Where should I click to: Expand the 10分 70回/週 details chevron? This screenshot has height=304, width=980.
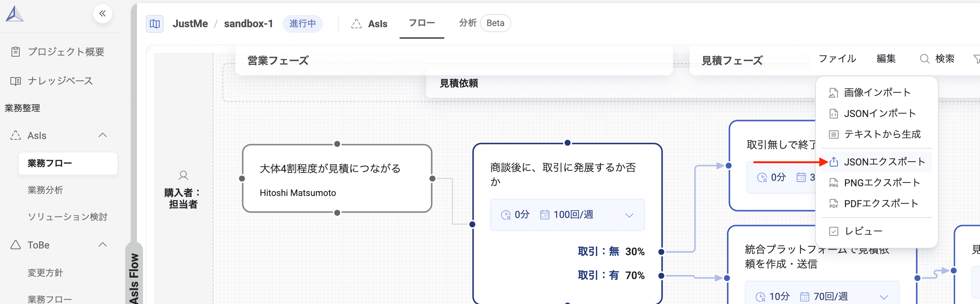coord(884,297)
